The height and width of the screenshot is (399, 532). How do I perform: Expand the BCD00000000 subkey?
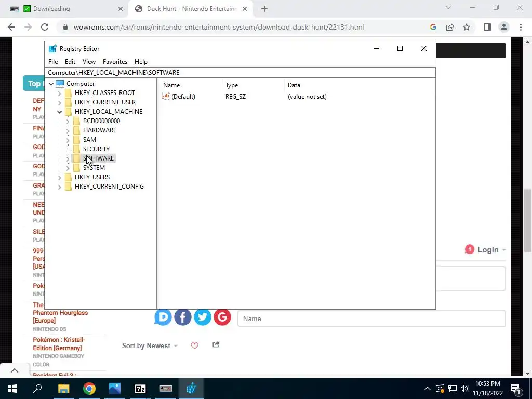68,121
